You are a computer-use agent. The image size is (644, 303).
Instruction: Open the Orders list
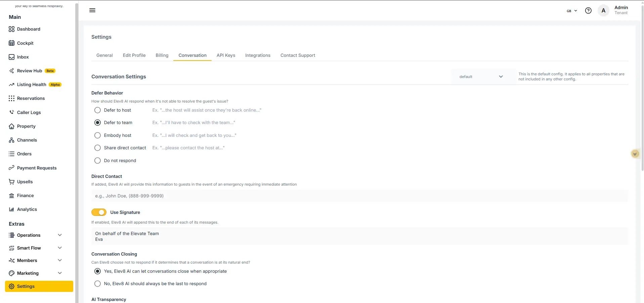(x=20, y=154)
